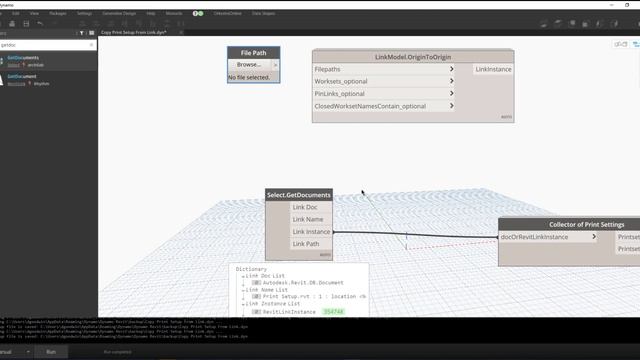The image size is (640, 360).
Task: Click PinLinks_optional input port chevron
Action: coord(451,93)
